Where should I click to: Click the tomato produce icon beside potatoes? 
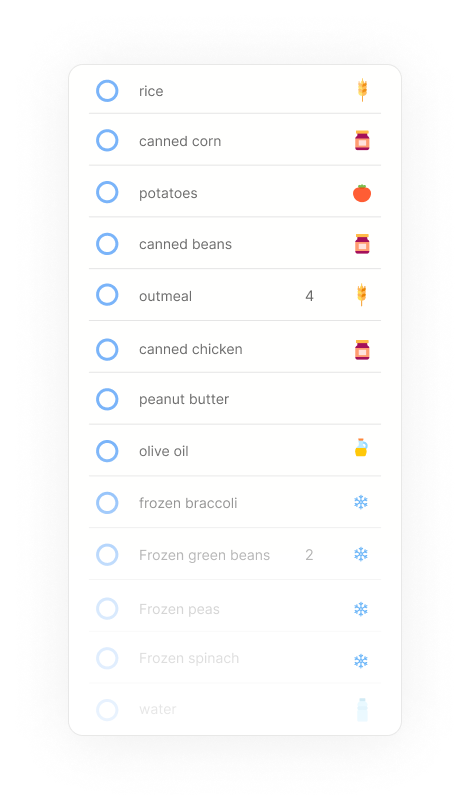[362, 193]
